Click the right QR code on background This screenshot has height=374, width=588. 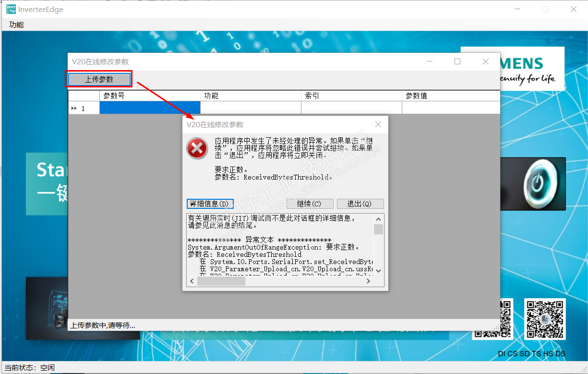(x=544, y=319)
